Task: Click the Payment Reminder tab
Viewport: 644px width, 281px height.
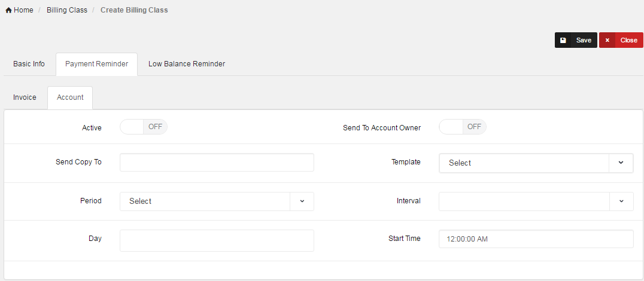Action: (x=96, y=64)
